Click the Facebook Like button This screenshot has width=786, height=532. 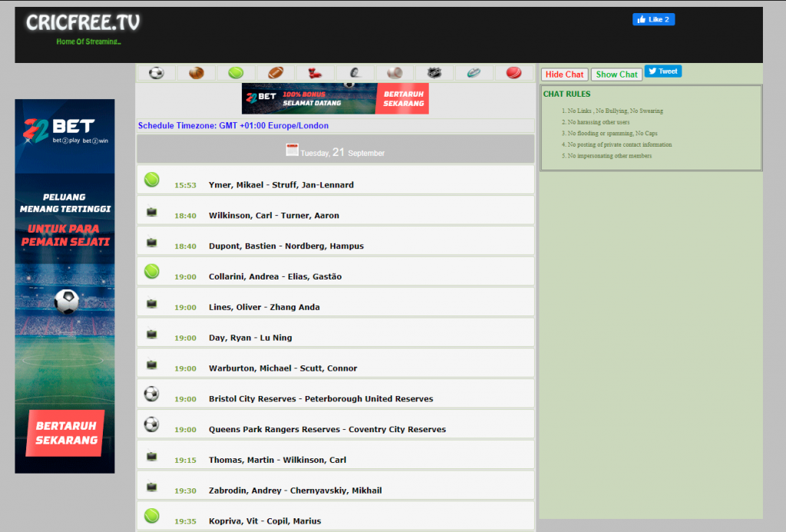(654, 19)
